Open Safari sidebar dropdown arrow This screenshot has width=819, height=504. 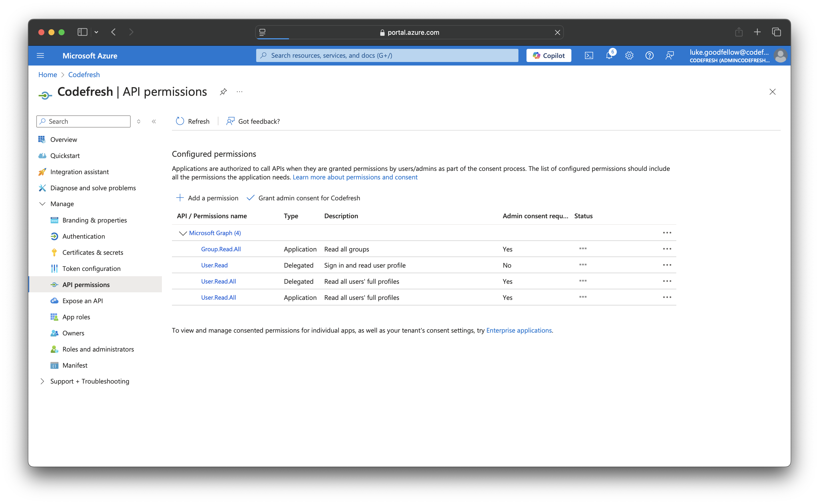(96, 32)
